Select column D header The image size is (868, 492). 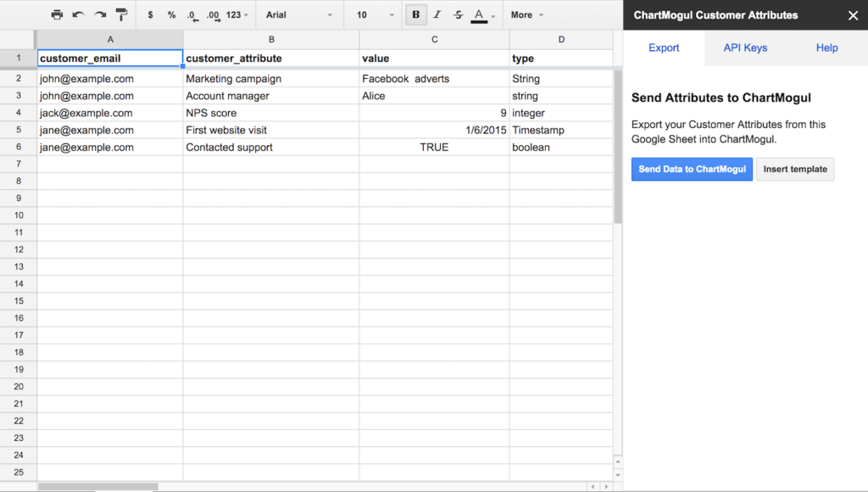[x=561, y=39]
